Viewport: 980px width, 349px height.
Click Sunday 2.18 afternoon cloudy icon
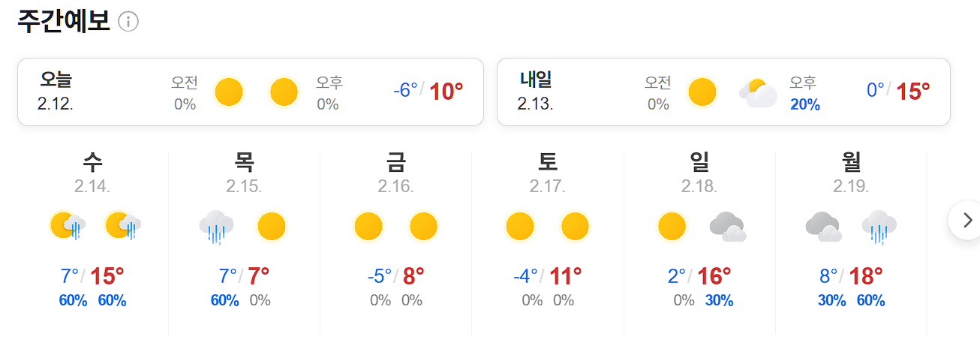[x=727, y=226]
